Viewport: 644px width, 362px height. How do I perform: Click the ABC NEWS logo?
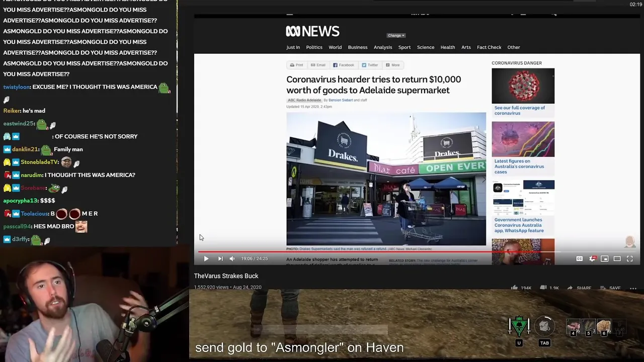coord(312,31)
